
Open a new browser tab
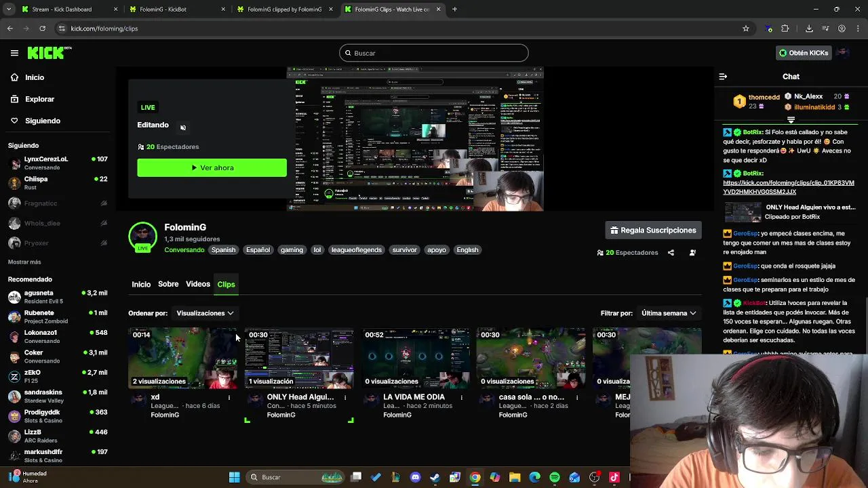(454, 9)
